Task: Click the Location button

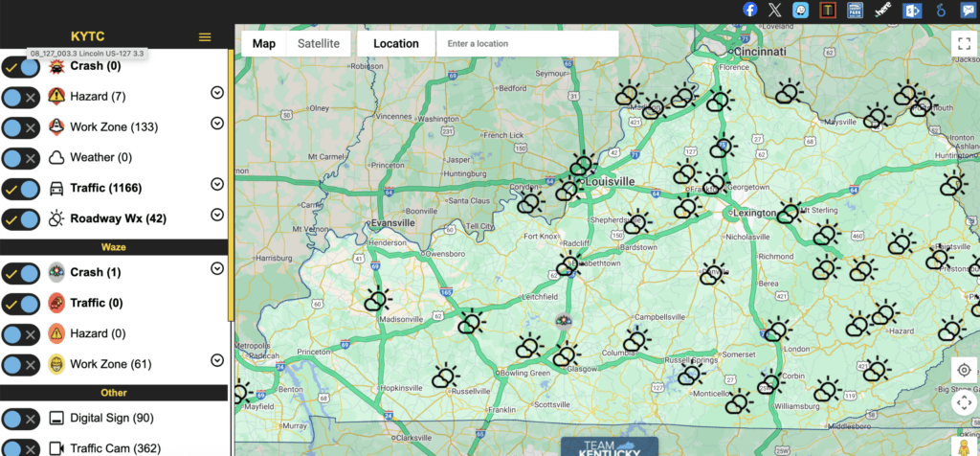Action: (395, 43)
